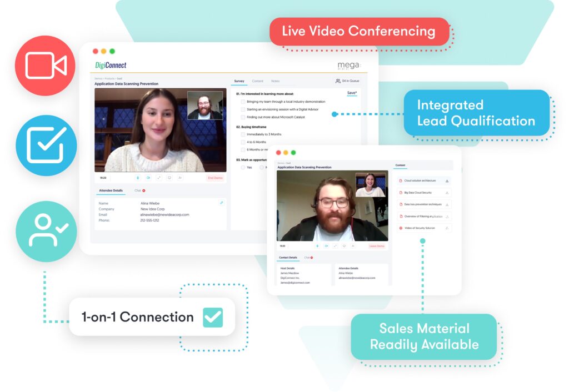
Task: Switch to the Notes tab
Action: click(x=275, y=82)
